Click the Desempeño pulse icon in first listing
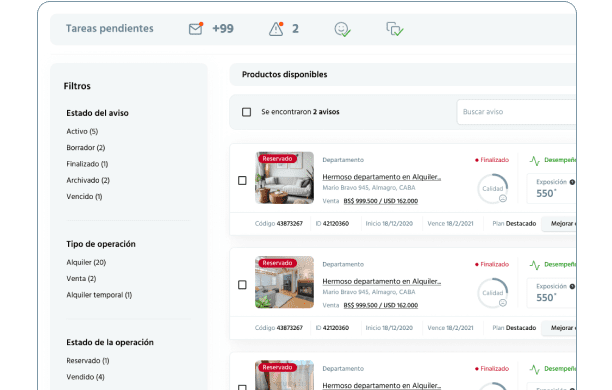612x390 pixels. 535,160
